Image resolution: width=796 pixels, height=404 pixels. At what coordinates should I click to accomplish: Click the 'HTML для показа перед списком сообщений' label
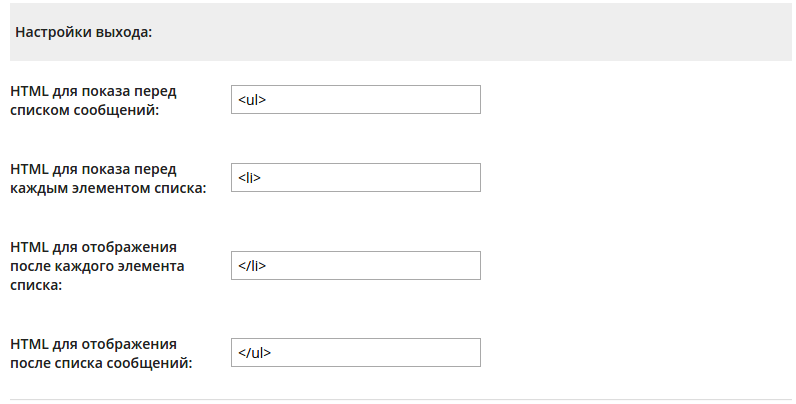pyautogui.click(x=93, y=100)
